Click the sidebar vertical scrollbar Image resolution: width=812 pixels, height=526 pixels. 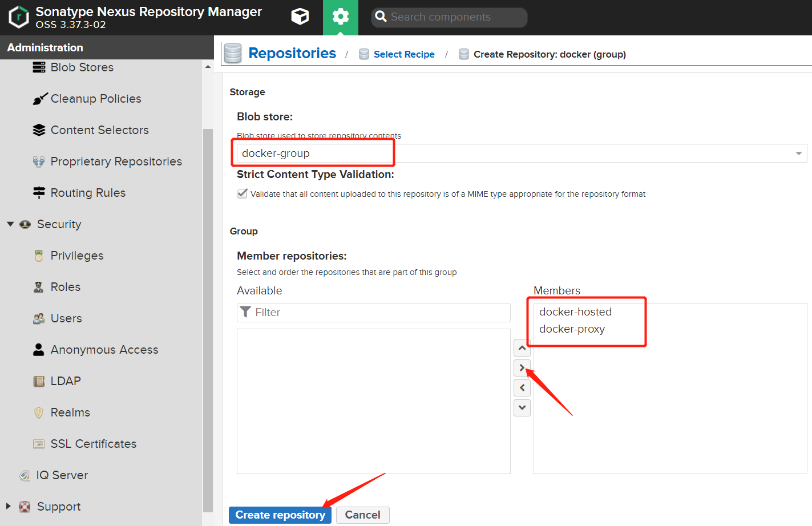pyautogui.click(x=208, y=319)
